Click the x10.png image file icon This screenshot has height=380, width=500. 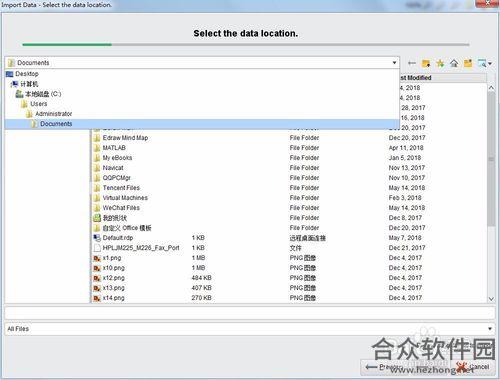pyautogui.click(x=97, y=268)
